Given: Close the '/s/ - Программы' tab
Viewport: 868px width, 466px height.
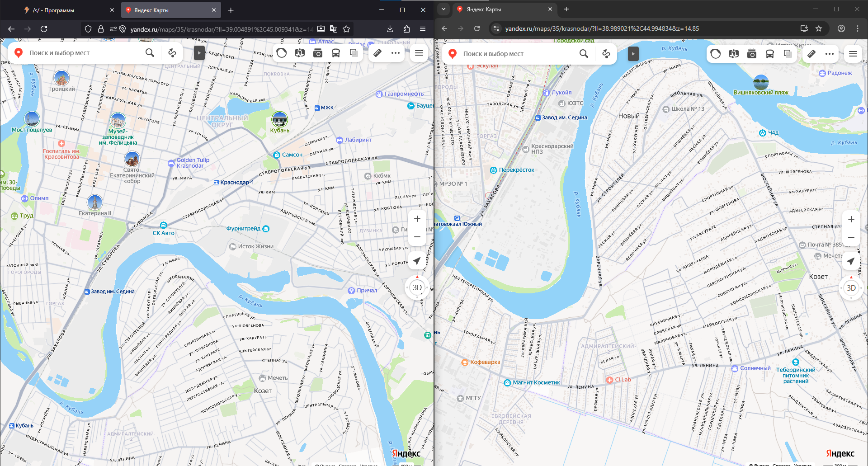Looking at the screenshot, I should tap(112, 10).
